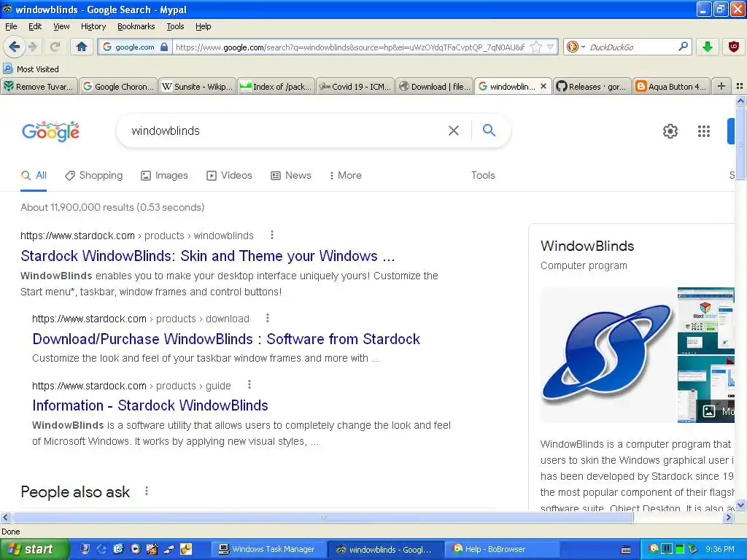
Task: Open downloads with the green arrow icon
Action: [708, 46]
